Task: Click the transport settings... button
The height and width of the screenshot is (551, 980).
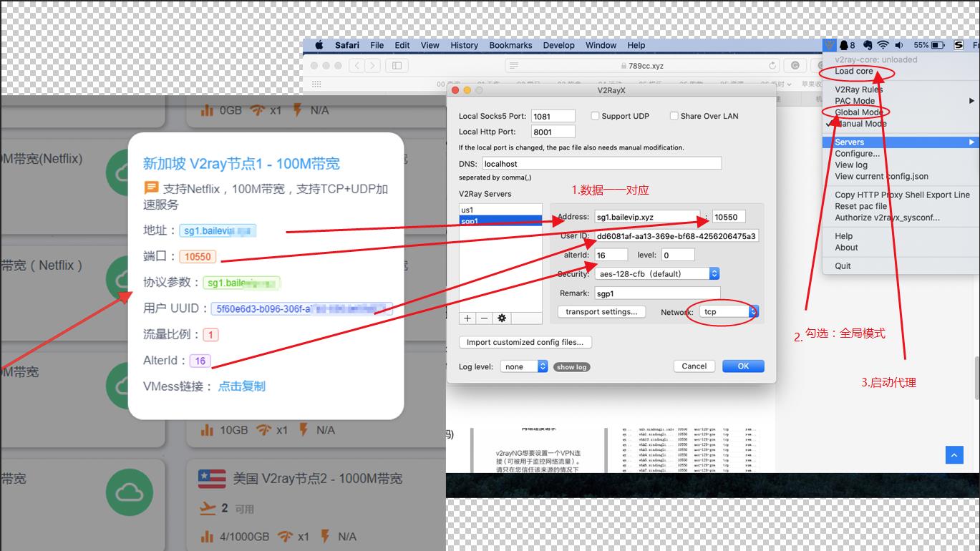Action: pos(601,312)
